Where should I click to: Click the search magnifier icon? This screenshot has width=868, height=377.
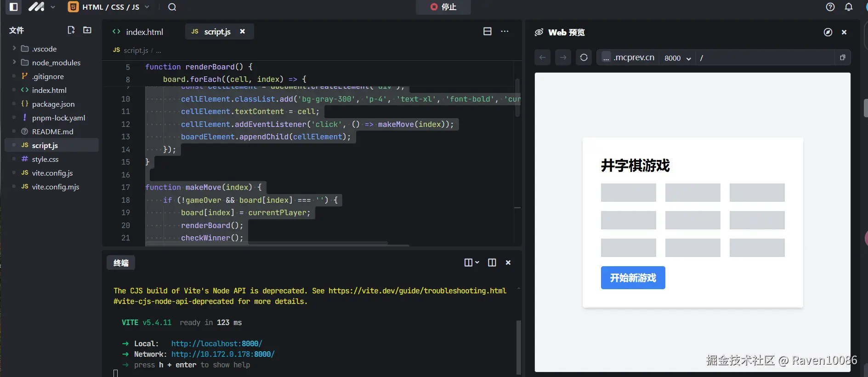[x=172, y=7]
